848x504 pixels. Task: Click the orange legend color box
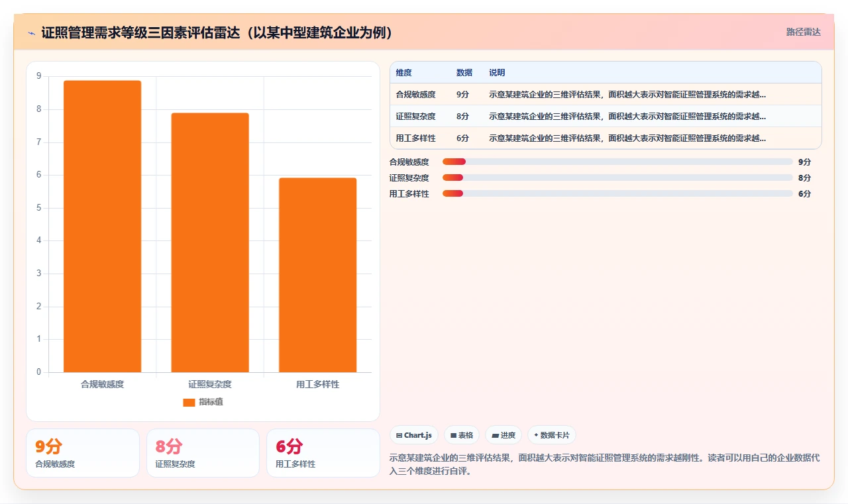coord(189,402)
